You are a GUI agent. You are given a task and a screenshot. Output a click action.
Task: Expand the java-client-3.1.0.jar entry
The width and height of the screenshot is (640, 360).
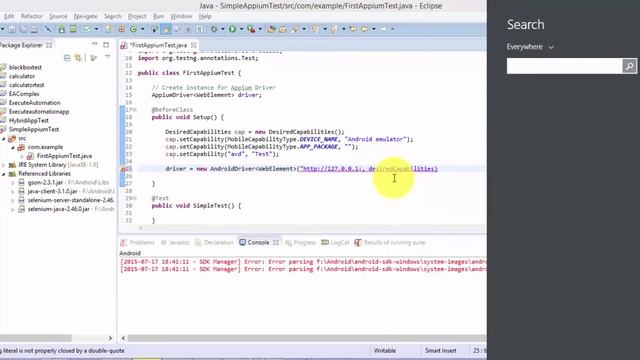(x=13, y=191)
